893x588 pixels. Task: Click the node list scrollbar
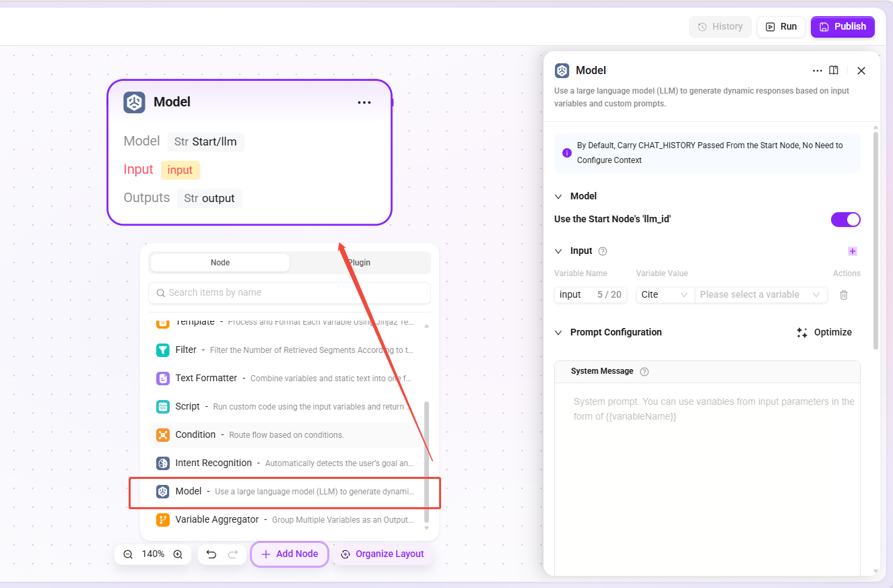coord(426,462)
